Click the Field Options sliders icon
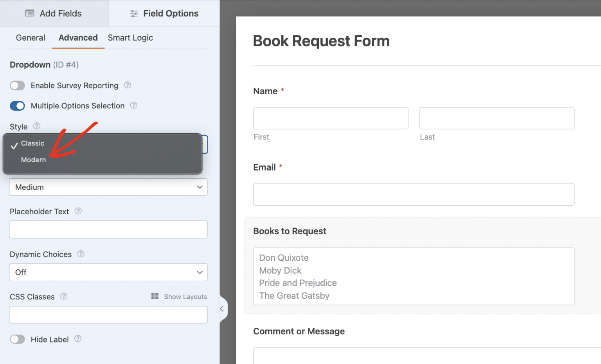 point(133,13)
